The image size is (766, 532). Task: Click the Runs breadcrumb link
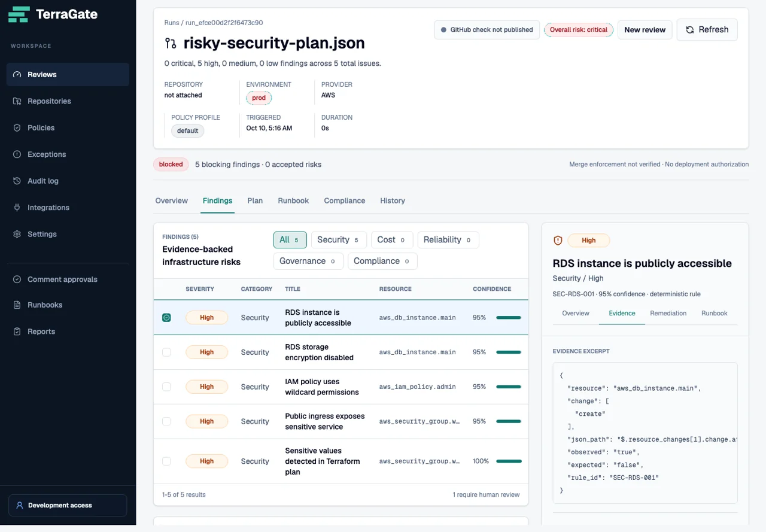[172, 23]
